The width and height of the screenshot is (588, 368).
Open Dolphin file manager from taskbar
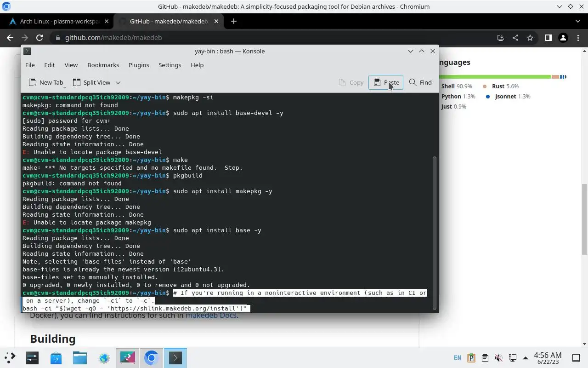coord(80,357)
